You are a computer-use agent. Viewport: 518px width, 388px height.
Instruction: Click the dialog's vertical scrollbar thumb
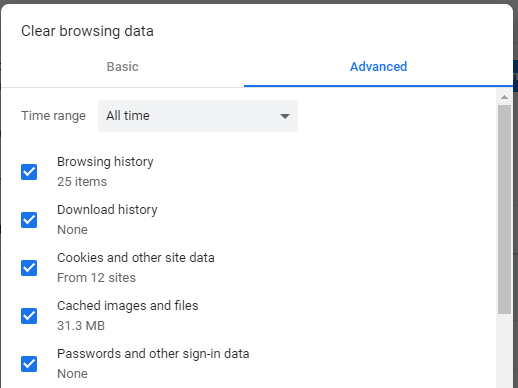click(504, 209)
